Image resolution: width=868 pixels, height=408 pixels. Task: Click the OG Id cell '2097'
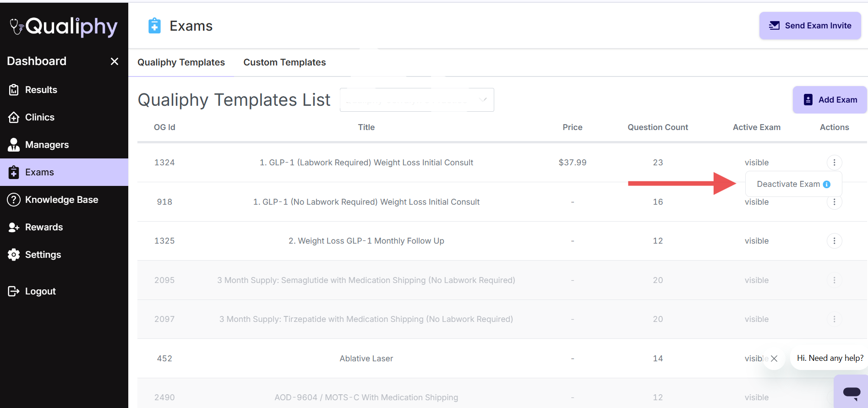point(164,319)
